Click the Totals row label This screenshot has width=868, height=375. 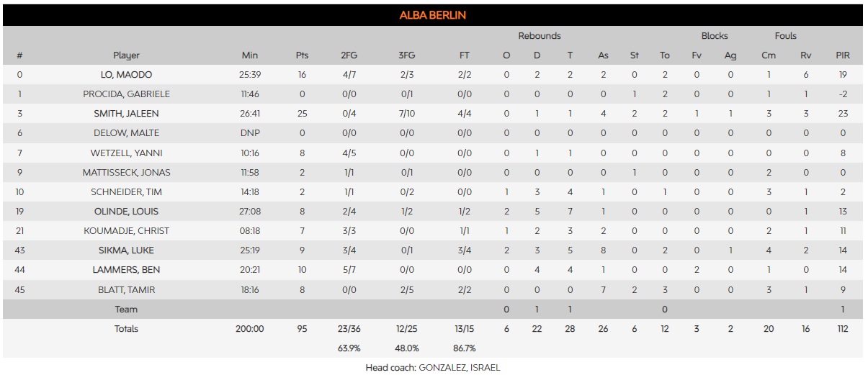[126, 329]
